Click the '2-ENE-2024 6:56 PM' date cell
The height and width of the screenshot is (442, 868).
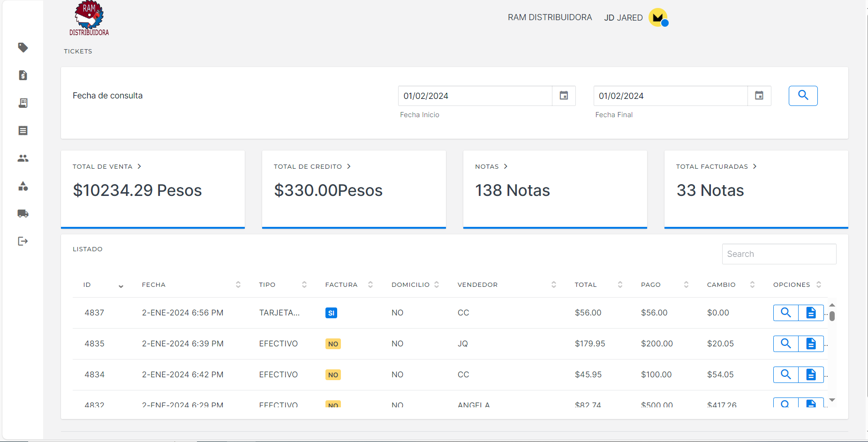pyautogui.click(x=182, y=313)
